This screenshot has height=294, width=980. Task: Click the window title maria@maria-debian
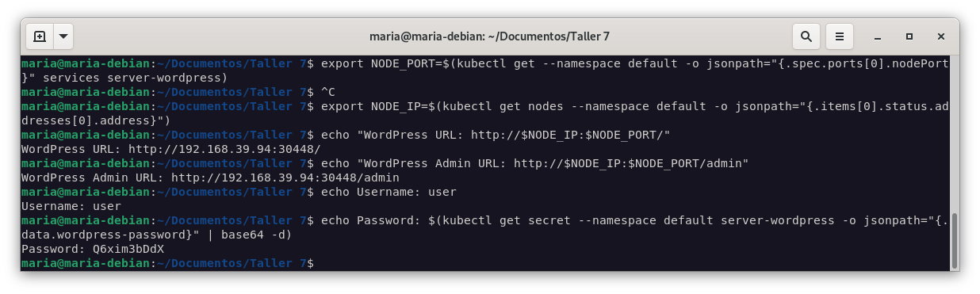(x=489, y=36)
